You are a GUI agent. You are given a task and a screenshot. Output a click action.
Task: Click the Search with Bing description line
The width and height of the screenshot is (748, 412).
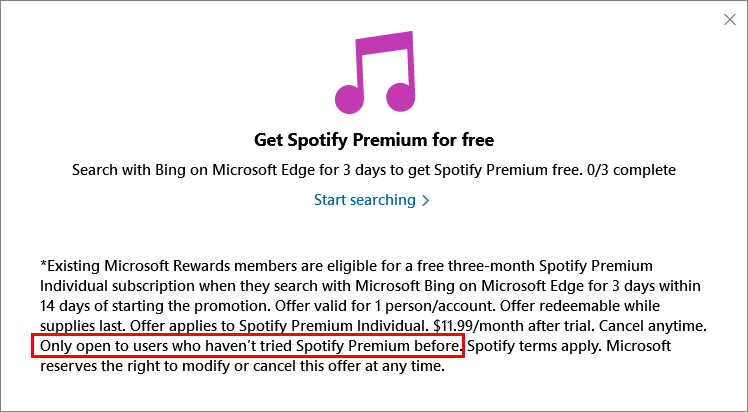click(x=374, y=170)
